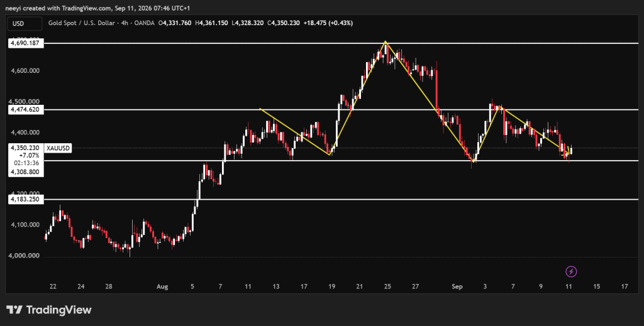This screenshot has height=326, width=644.
Task: Click the 02:13:36 candle countdown timer
Action: [x=26, y=163]
